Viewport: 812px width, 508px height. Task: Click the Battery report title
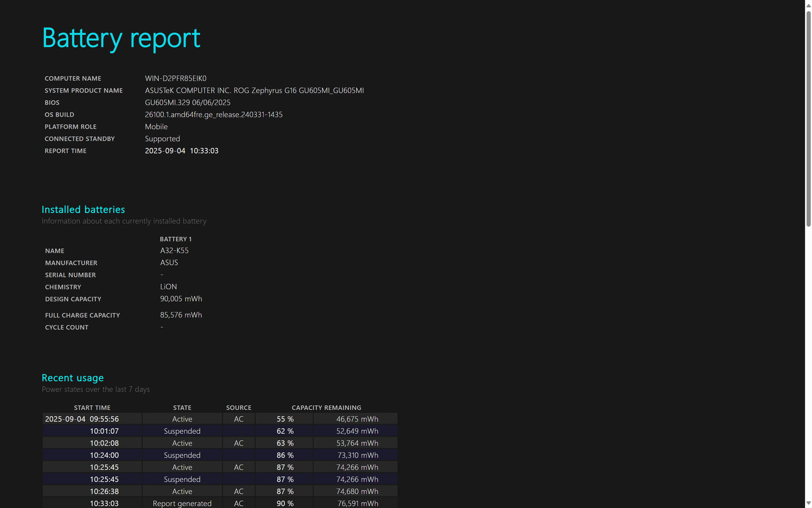(x=121, y=38)
